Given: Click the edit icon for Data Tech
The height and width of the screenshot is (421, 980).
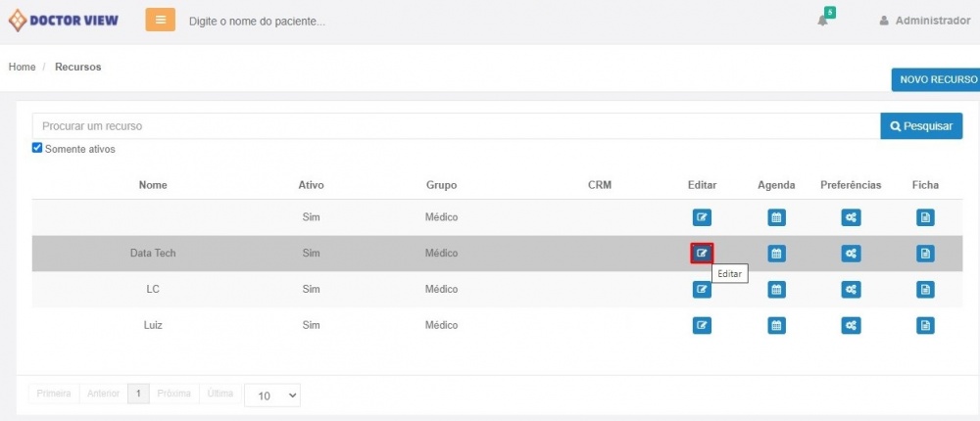Looking at the screenshot, I should (702, 254).
